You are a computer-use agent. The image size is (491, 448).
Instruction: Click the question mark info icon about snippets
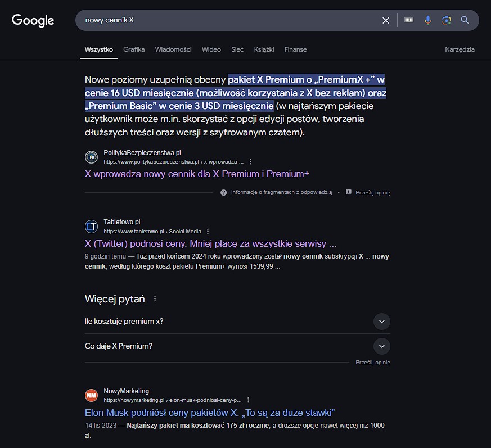point(224,193)
